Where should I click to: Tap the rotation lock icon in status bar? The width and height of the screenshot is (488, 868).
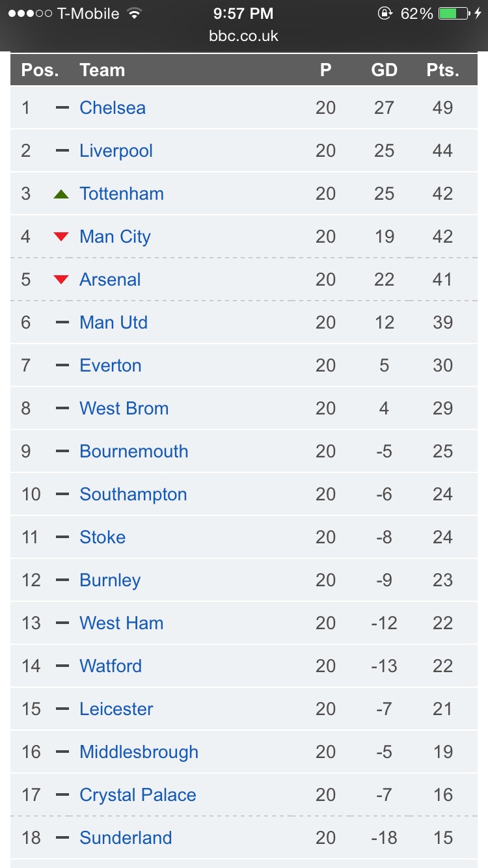pyautogui.click(x=385, y=14)
